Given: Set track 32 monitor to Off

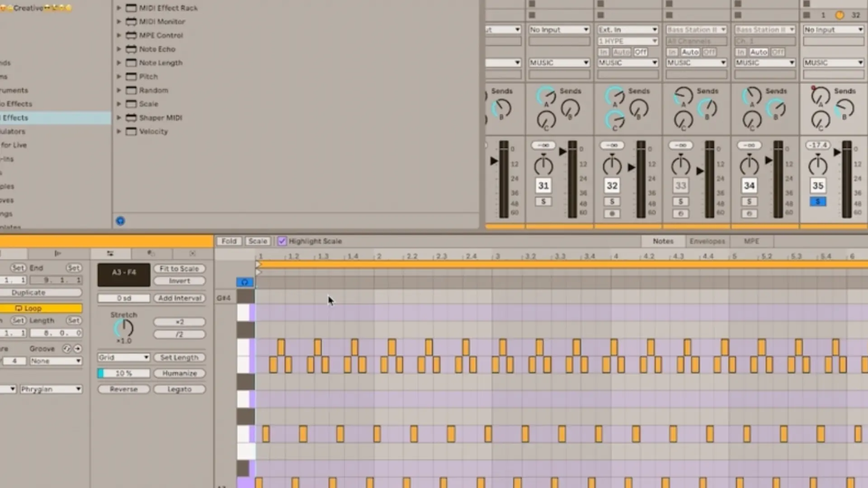Looking at the screenshot, I should click(641, 52).
